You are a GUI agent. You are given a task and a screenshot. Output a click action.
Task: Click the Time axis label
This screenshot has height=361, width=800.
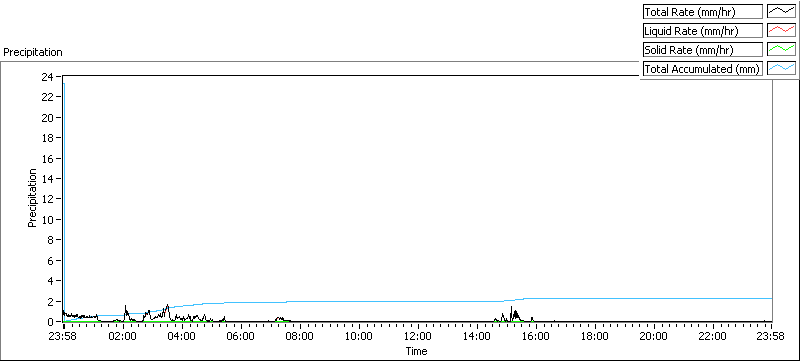pyautogui.click(x=416, y=351)
